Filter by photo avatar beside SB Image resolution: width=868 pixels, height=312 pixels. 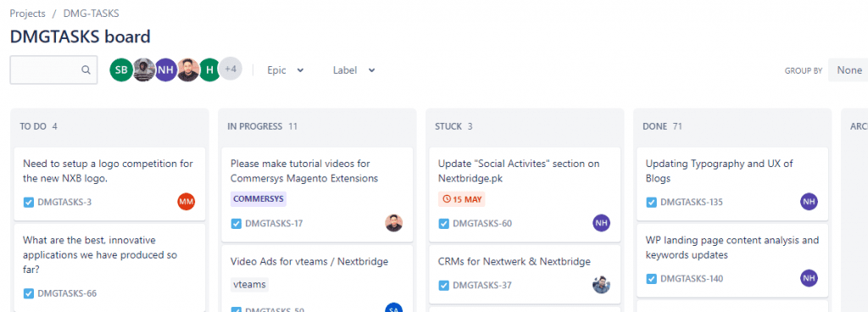[144, 70]
